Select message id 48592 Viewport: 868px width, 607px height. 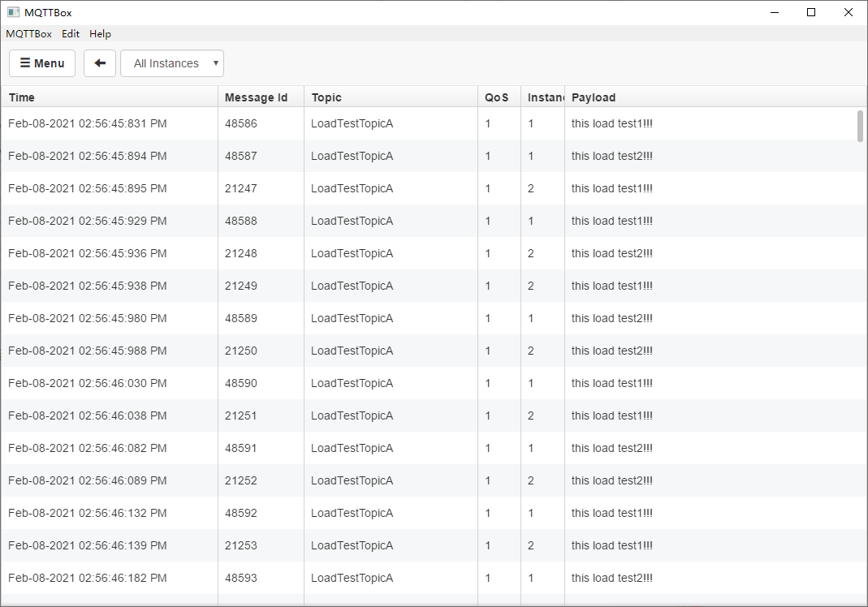click(241, 513)
